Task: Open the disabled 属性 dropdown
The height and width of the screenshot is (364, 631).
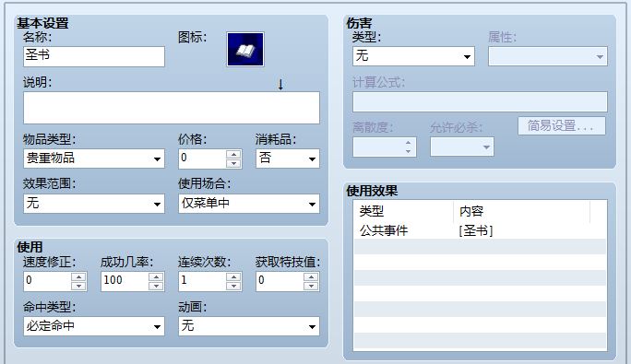Action: (x=548, y=56)
